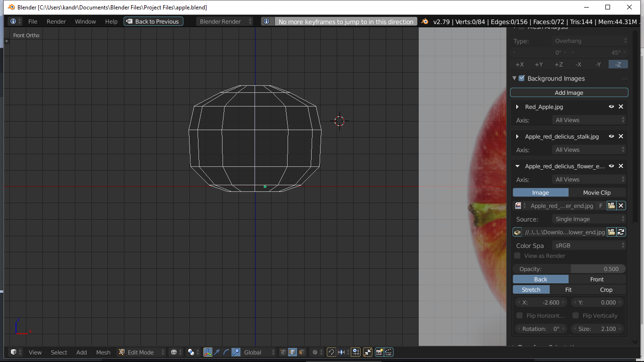Image resolution: width=644 pixels, height=362 pixels.
Task: Open the Edit Mode dropdown
Action: (x=141, y=352)
